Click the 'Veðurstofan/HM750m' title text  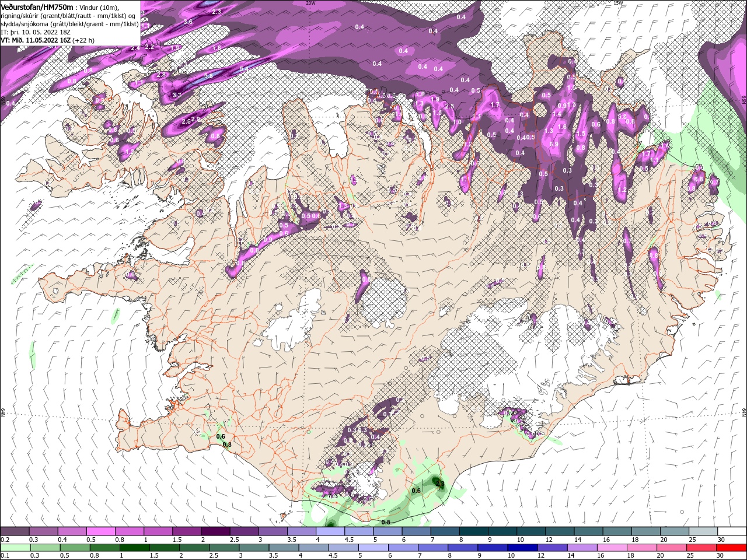[37, 6]
